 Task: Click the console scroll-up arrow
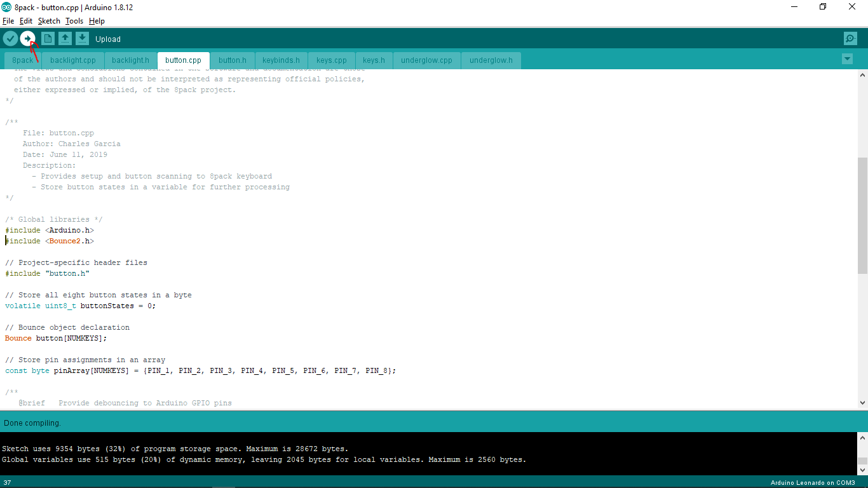point(862,438)
